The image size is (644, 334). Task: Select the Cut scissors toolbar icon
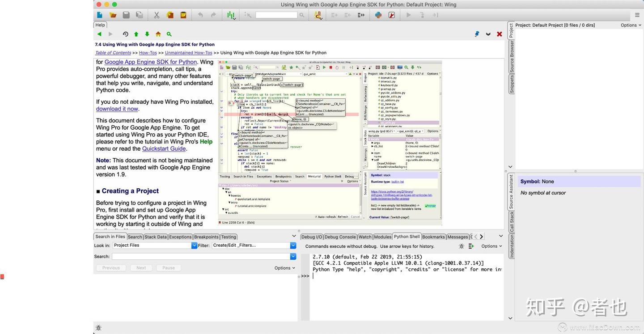pyautogui.click(x=156, y=15)
